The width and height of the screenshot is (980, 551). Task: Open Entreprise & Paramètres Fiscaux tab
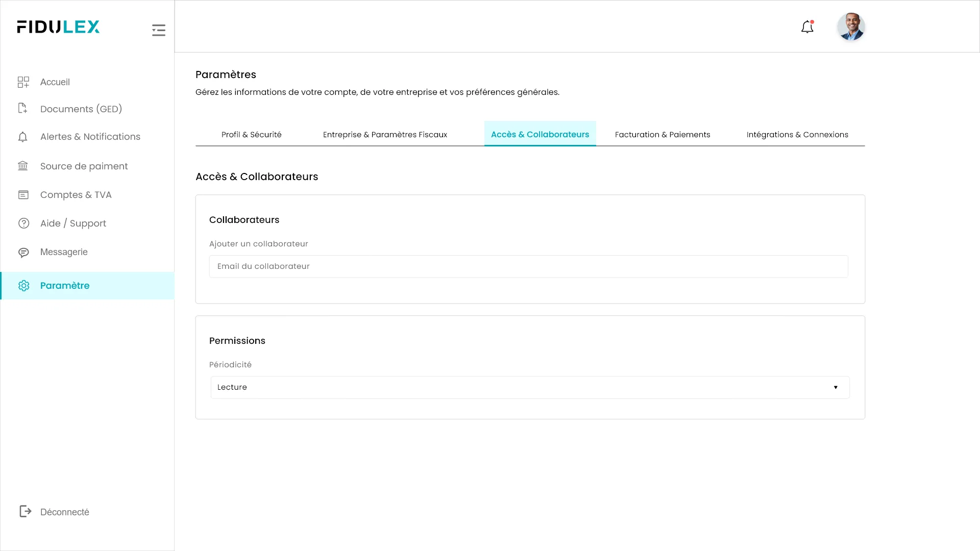pyautogui.click(x=385, y=135)
